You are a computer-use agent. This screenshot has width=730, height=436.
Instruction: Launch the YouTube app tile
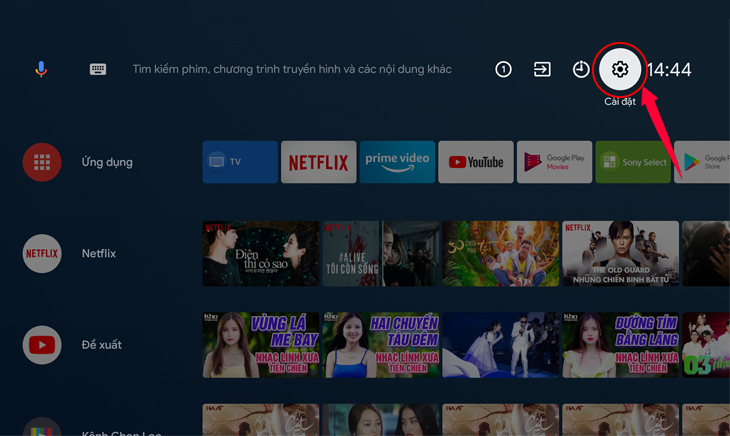(x=476, y=162)
